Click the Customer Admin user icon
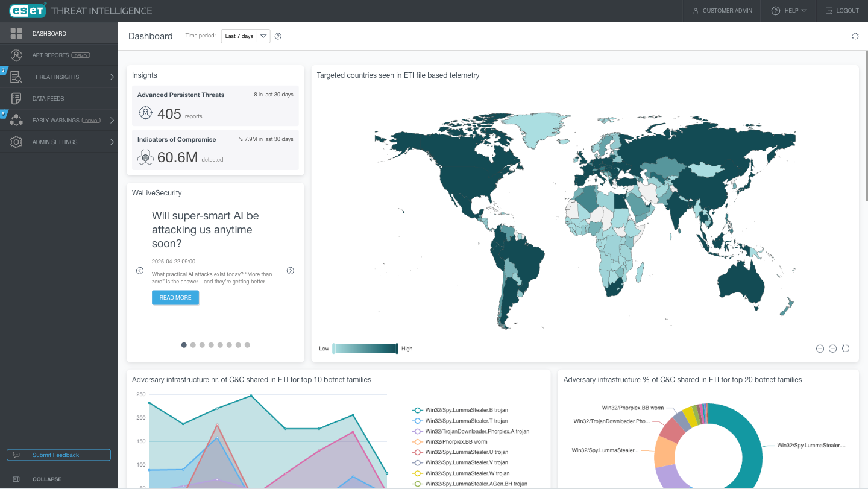The height and width of the screenshot is (489, 868). click(696, 11)
